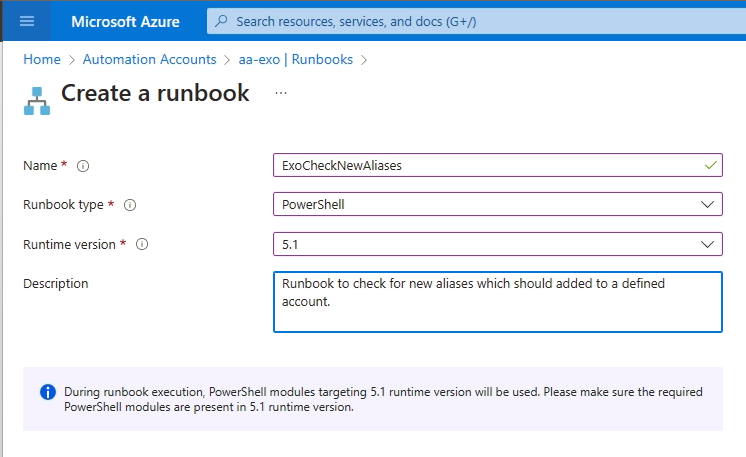Open the ellipsis more options menu
Screen dimensions: 746x457
click(x=281, y=93)
